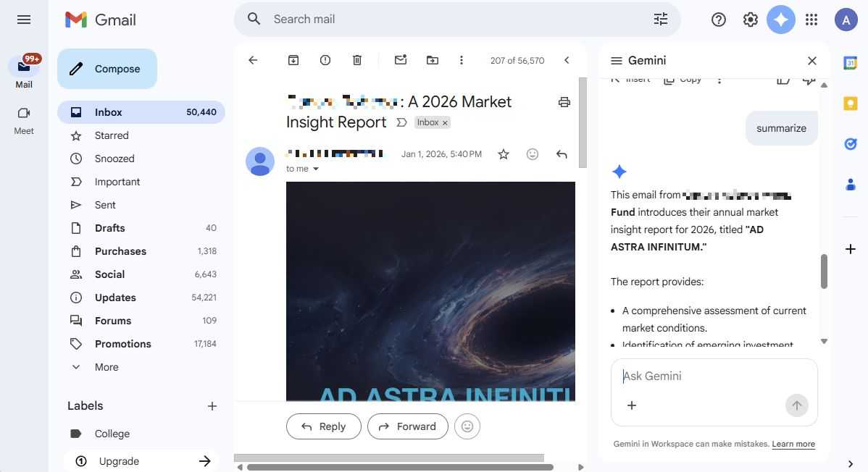Open the Settings gear icon
The width and height of the screenshot is (868, 472).
tap(750, 20)
